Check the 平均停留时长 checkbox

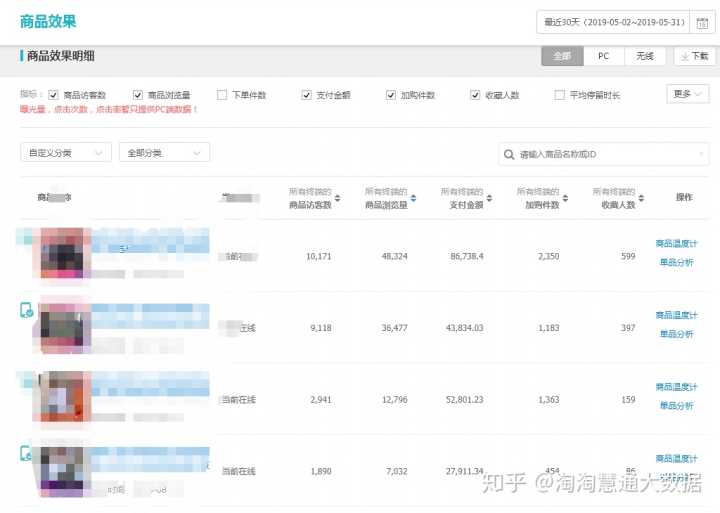(560, 95)
